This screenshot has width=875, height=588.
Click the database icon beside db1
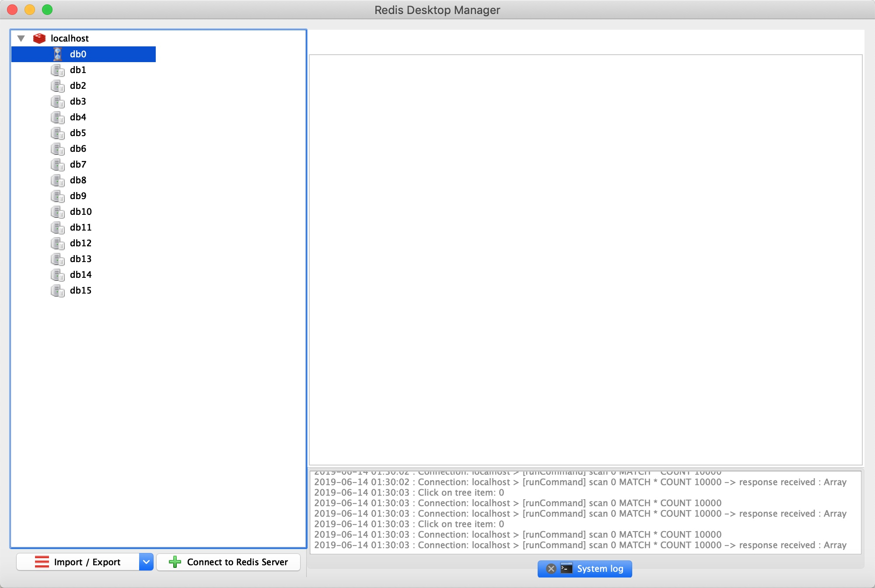57,70
